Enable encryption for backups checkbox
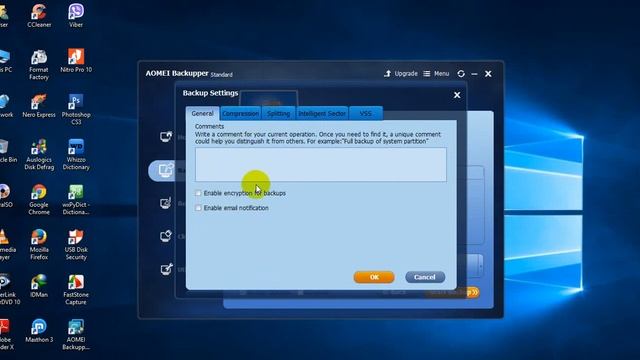 coord(198,193)
